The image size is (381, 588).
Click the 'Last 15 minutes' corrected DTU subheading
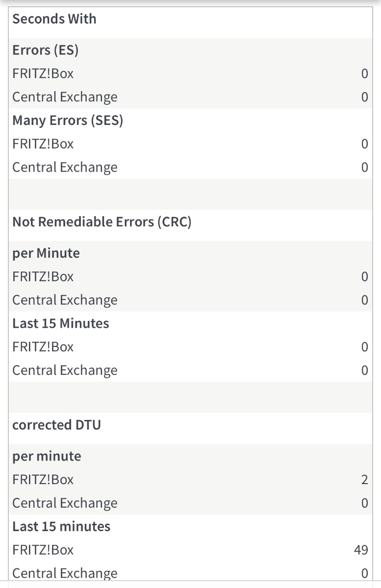[61, 526]
